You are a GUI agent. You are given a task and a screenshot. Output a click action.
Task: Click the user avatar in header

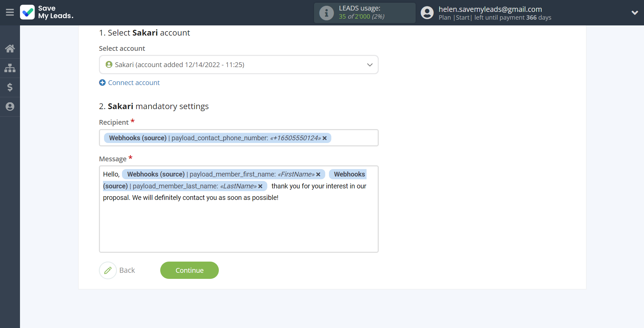tap(427, 13)
